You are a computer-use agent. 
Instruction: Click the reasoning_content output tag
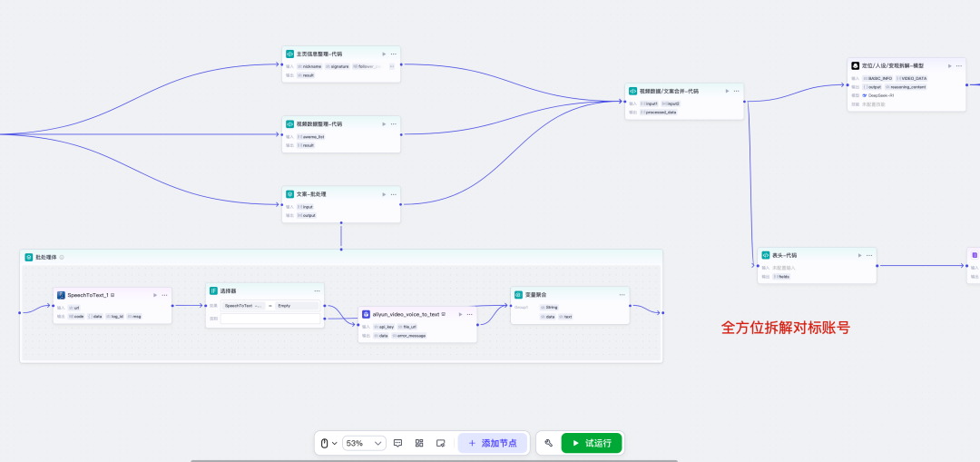point(906,87)
